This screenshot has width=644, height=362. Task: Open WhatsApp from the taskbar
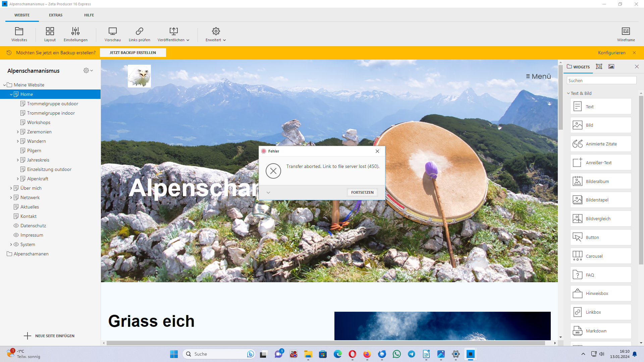tap(397, 354)
